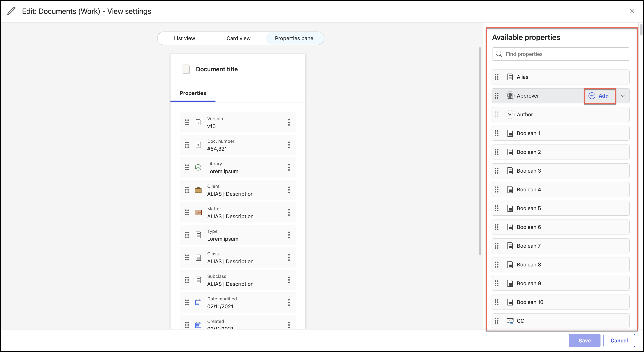Click the Date modified calendar icon
Screen dimensions: 644x352
point(198,302)
